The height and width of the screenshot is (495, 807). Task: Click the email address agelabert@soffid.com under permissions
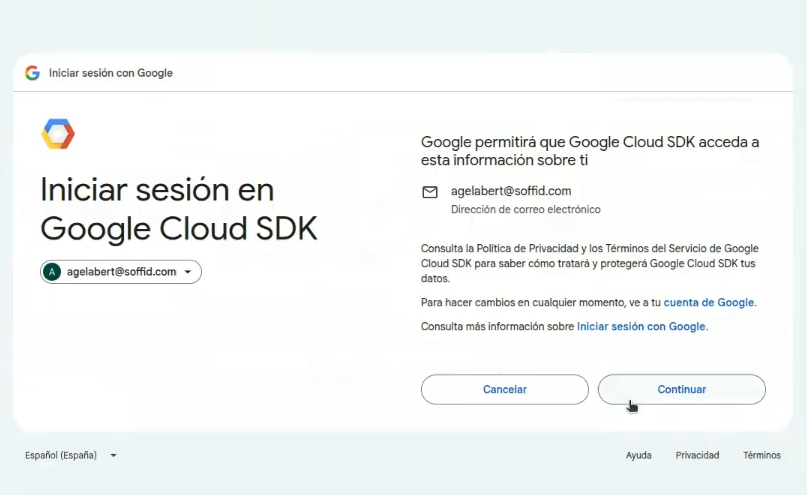point(511,191)
